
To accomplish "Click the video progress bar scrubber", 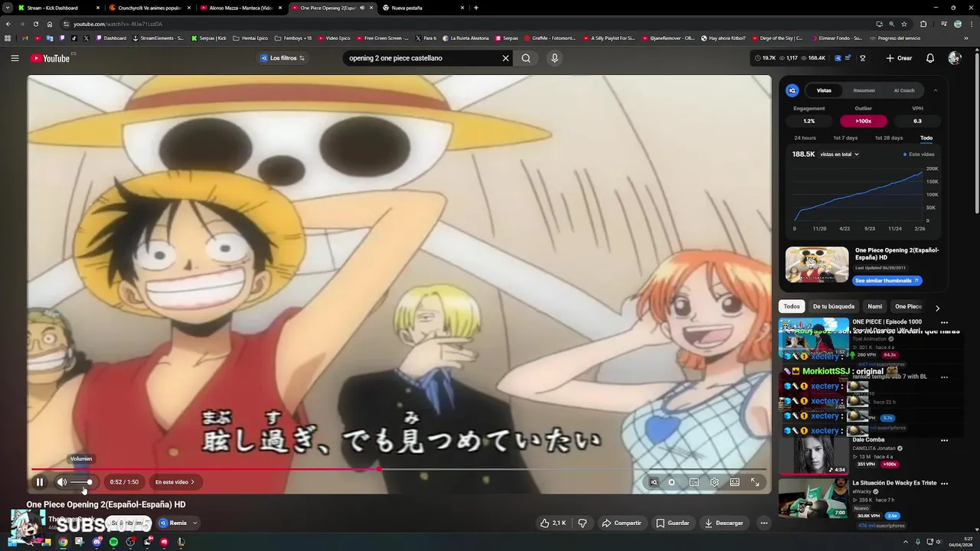I will point(379,469).
